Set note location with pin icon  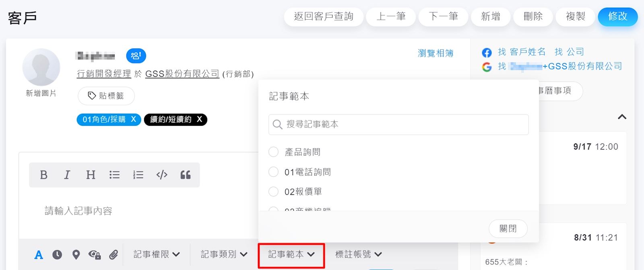[76, 254]
